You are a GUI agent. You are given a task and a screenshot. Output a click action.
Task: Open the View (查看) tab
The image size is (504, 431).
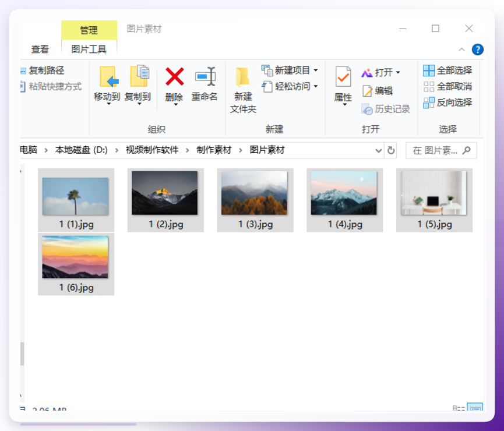pos(40,50)
